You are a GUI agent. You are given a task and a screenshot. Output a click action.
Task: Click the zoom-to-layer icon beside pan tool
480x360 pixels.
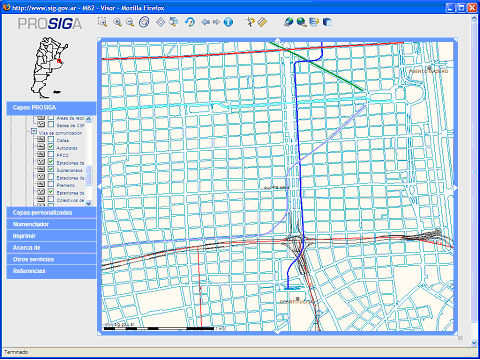pos(173,22)
